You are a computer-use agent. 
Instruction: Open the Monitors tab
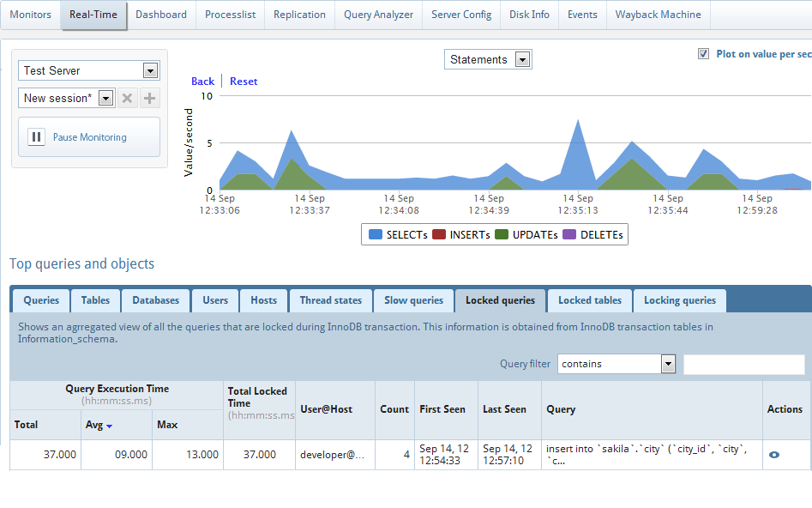pos(31,15)
